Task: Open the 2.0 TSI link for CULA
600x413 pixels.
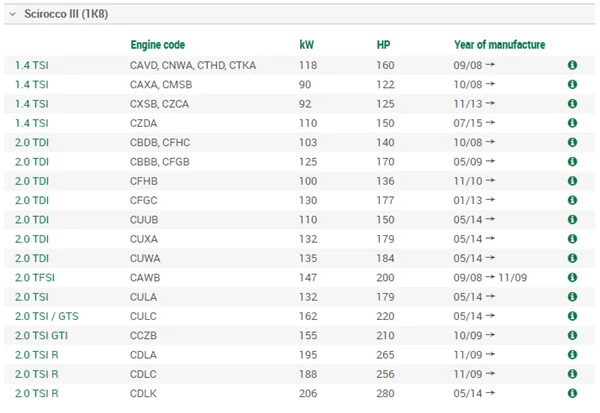Action: tap(32, 297)
